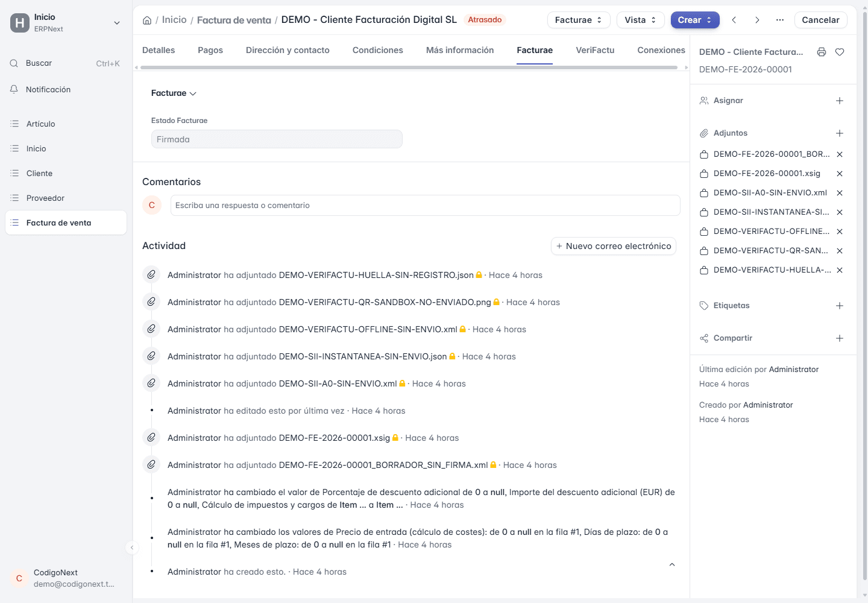Open DEMO-FE-2026-00001.xsig link in activity
This screenshot has height=603, width=868.
pos(335,438)
